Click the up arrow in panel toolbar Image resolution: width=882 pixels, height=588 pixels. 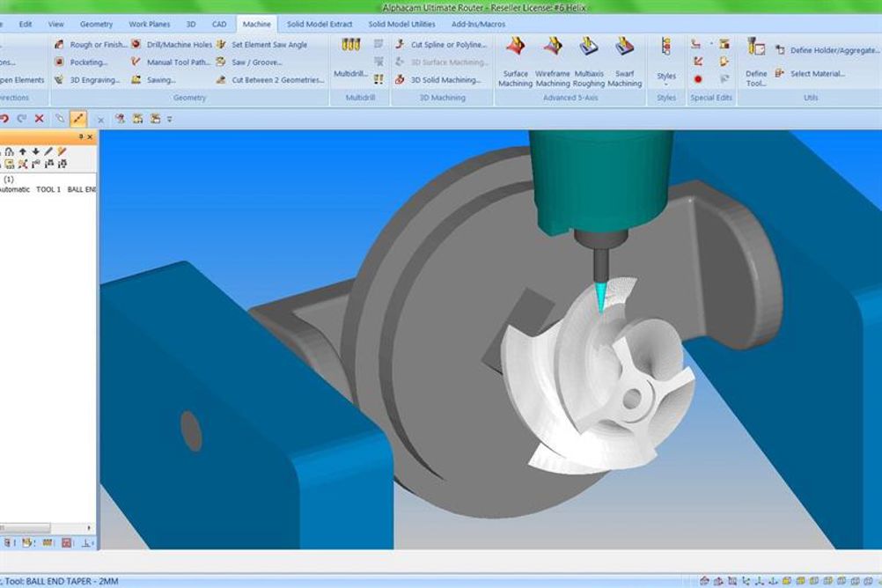(23, 152)
